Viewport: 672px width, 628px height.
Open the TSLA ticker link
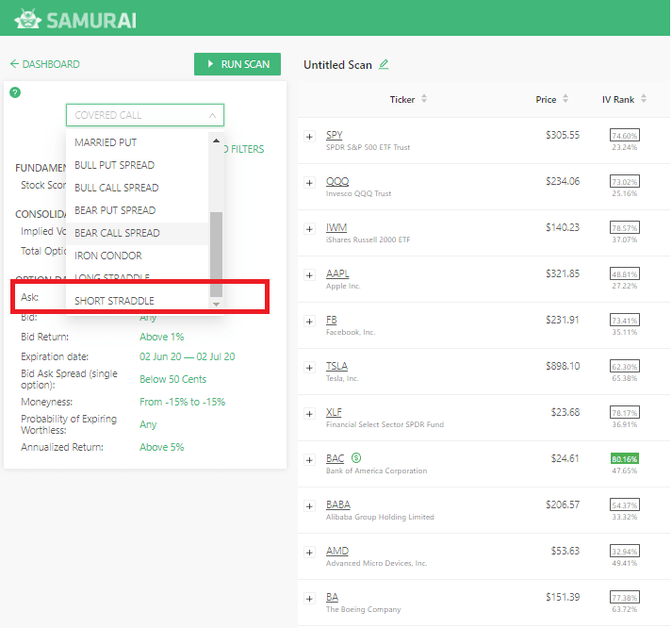click(x=336, y=366)
